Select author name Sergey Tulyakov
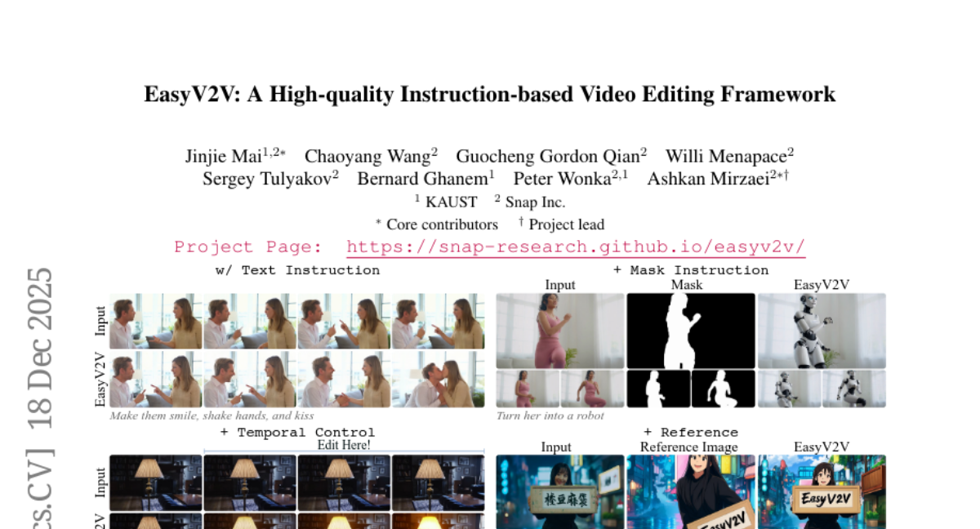Viewport: 980px width, 529px height. 266,179
